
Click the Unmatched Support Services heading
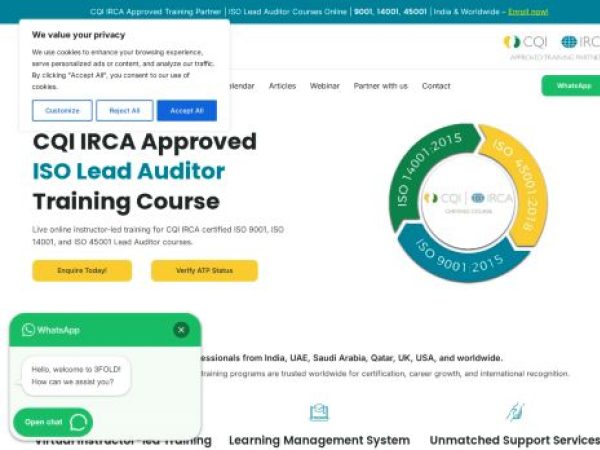(x=515, y=440)
